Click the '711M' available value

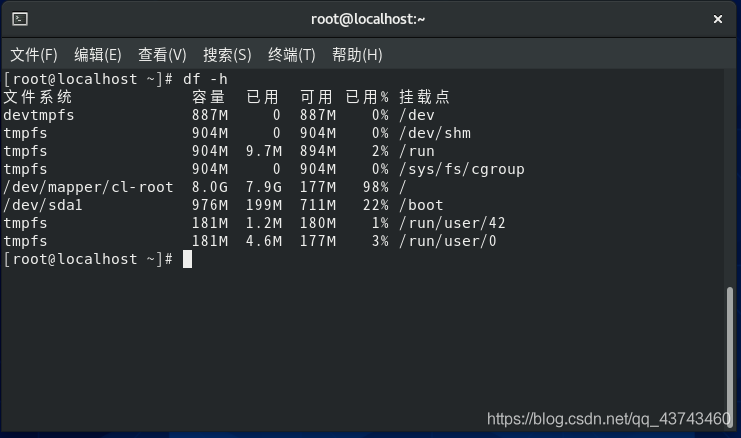(318, 205)
